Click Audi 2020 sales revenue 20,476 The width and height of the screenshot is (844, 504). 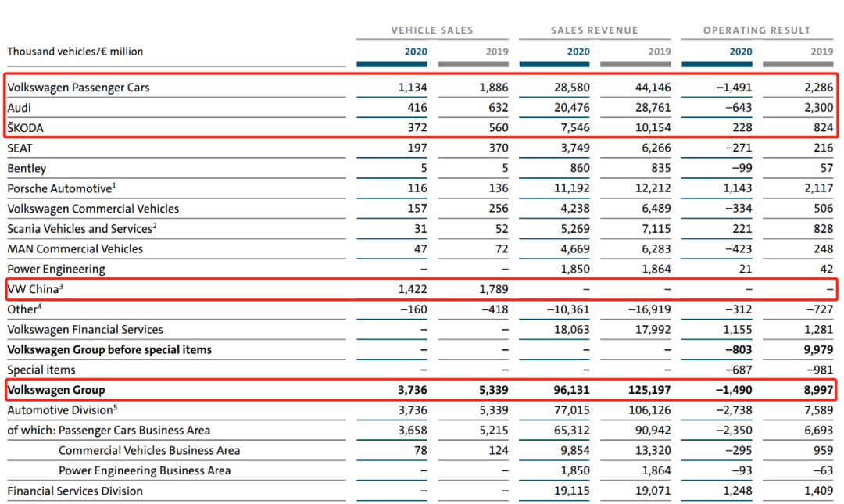tap(572, 108)
